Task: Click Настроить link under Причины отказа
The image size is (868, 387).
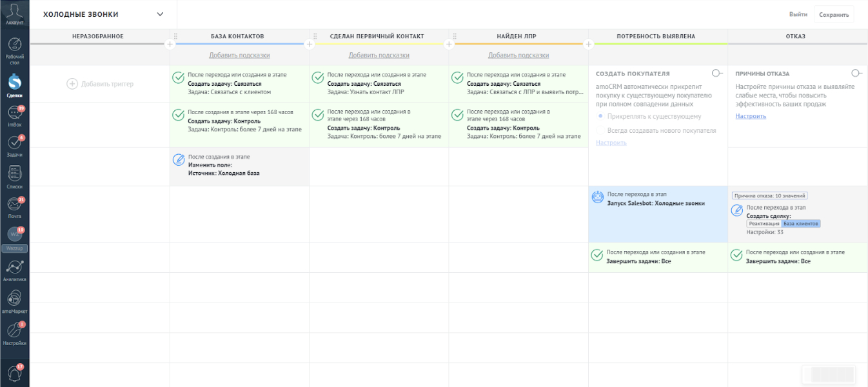Action: [x=751, y=116]
